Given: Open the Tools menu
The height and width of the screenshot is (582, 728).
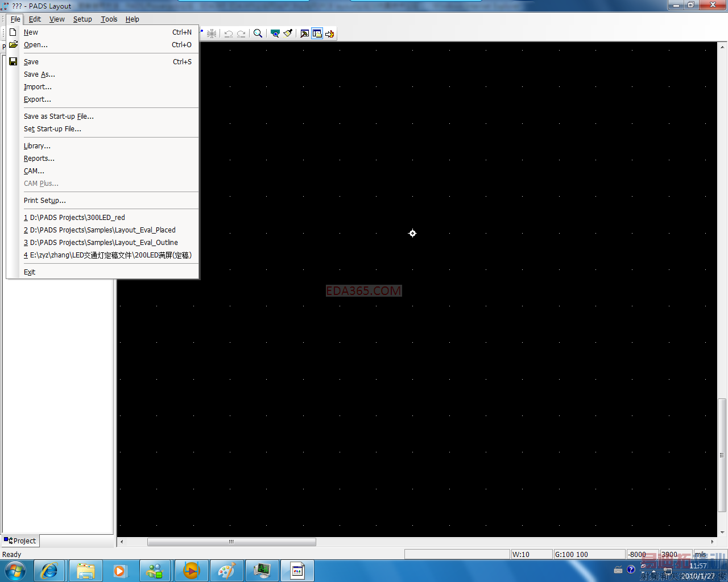Looking at the screenshot, I should [x=109, y=19].
